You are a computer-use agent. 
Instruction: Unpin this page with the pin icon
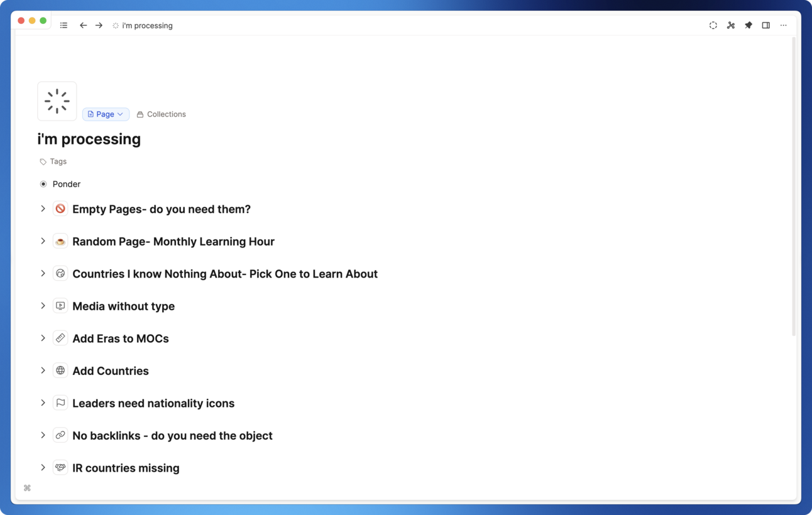[x=749, y=25]
